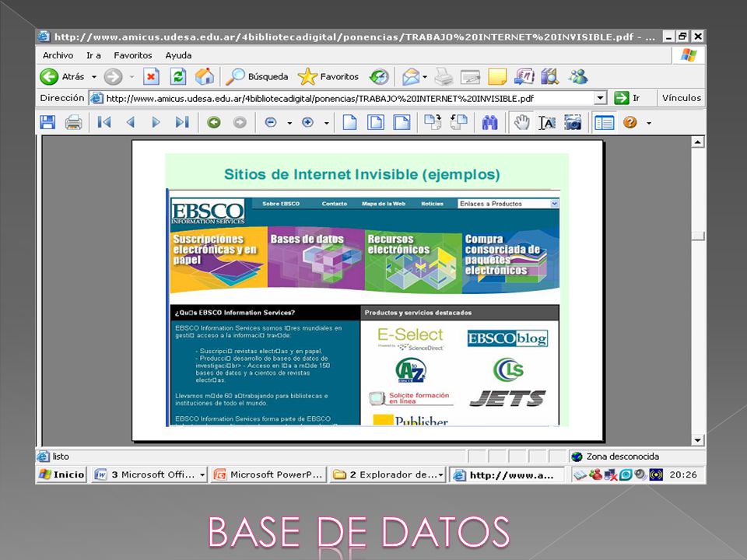This screenshot has width=747, height=560.
Task: Click the Sobre EBSCO link
Action: pyautogui.click(x=281, y=204)
